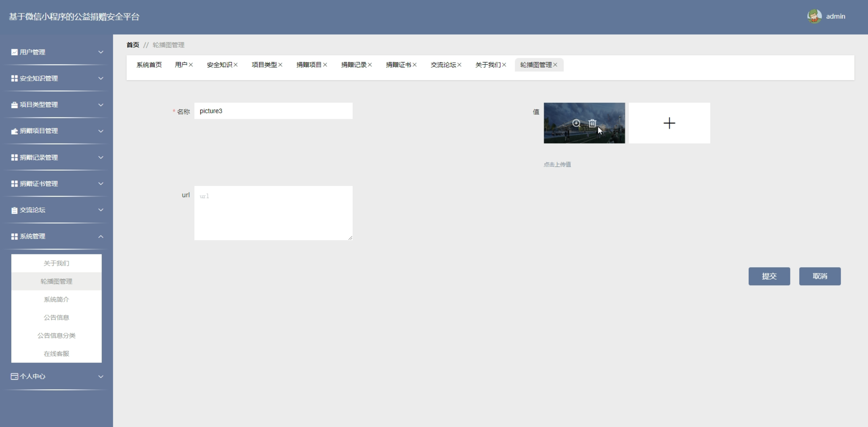Click the trash icon on uploaded image

[x=592, y=123]
